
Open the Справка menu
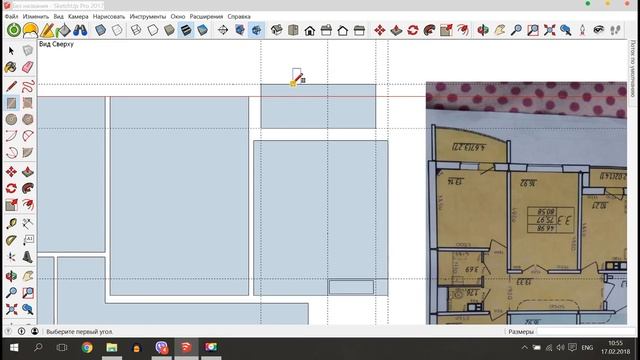point(239,16)
